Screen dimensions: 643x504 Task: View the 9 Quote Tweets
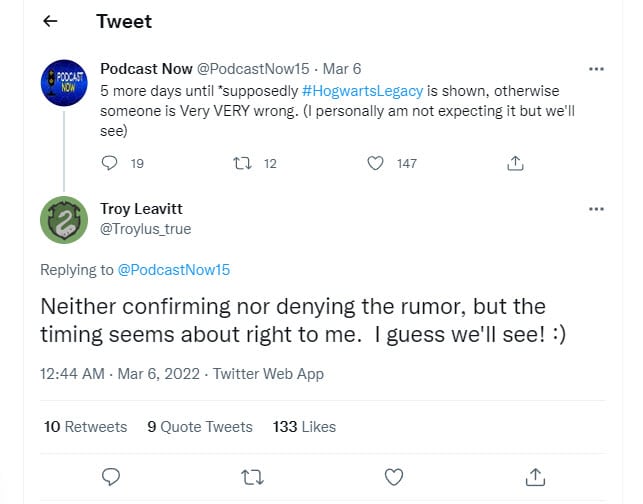click(200, 427)
